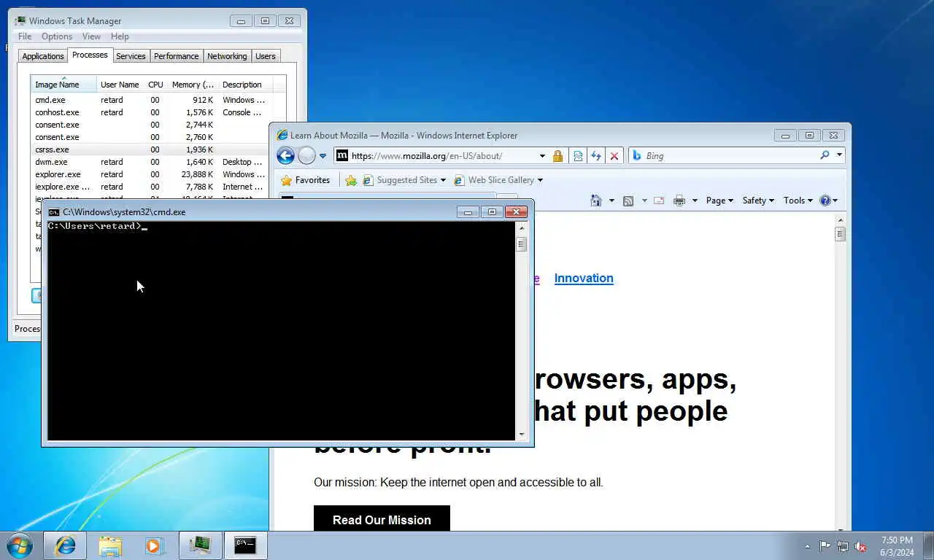Image resolution: width=934 pixels, height=560 pixels.
Task: Switch to the Performance tab
Action: point(176,56)
